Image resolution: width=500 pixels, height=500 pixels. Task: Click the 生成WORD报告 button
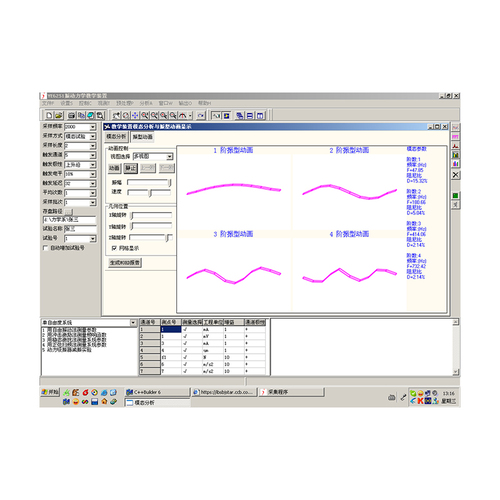point(125,263)
